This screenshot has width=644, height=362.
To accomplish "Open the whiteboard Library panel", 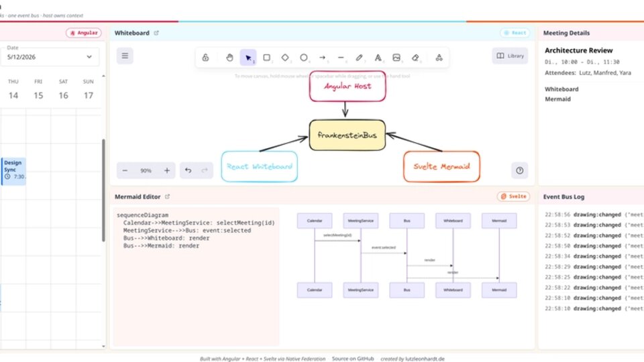I will click(x=510, y=56).
